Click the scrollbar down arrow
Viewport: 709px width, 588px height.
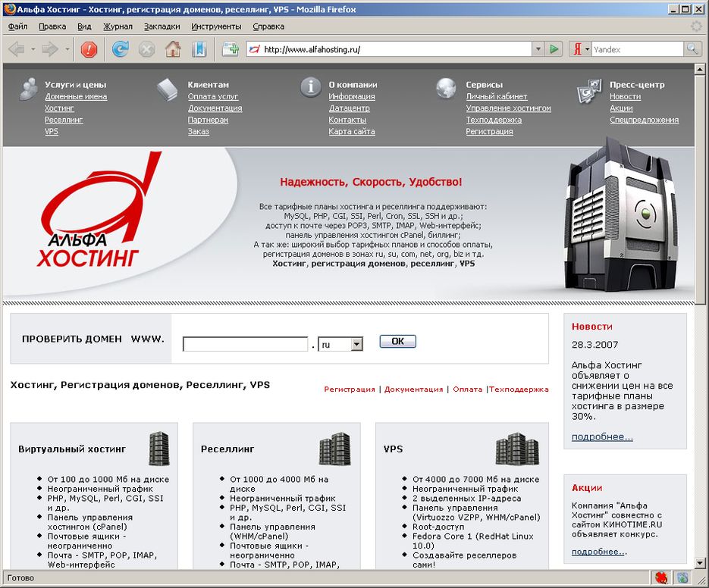point(699,563)
